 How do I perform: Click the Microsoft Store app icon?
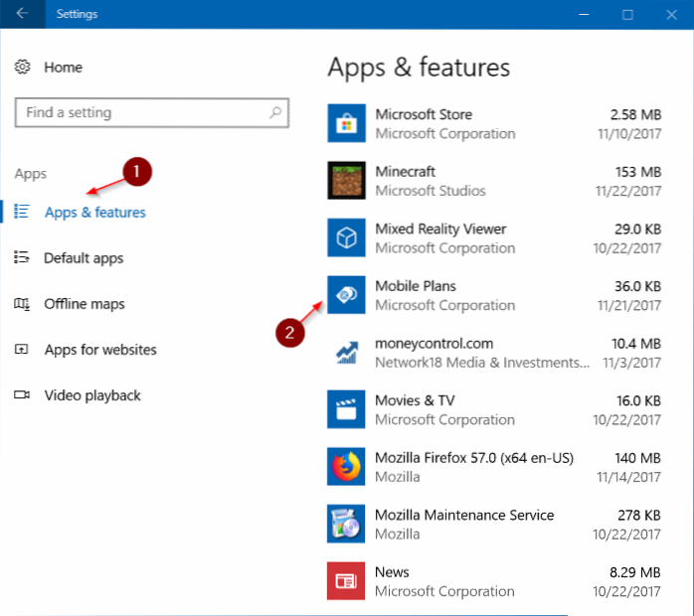coord(346,123)
